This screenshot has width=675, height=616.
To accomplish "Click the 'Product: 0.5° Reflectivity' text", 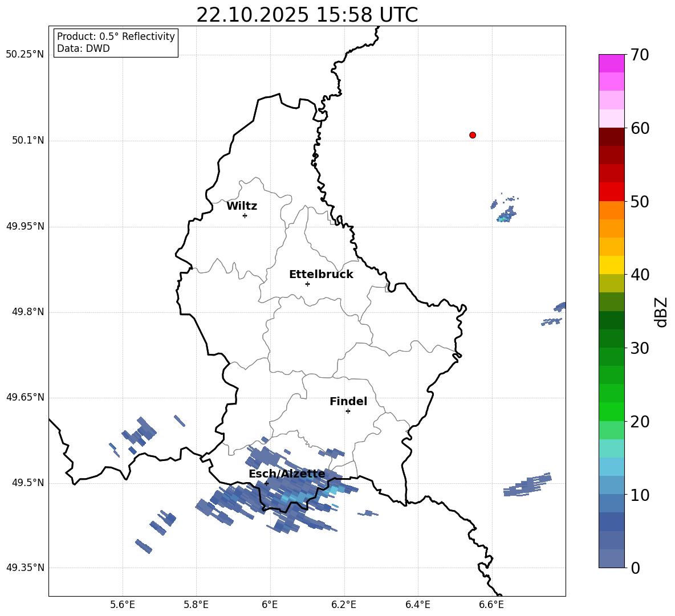I will click(116, 36).
